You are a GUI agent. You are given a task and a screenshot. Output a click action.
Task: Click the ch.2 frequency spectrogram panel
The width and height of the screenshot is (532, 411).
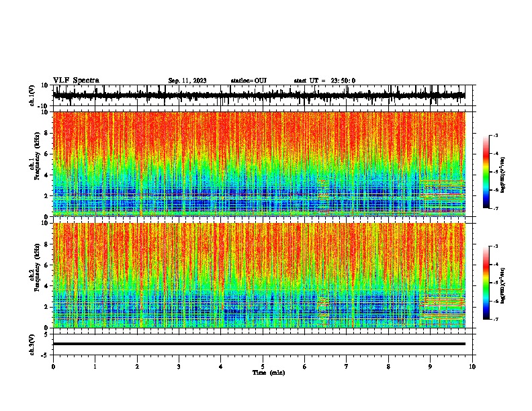(262, 275)
